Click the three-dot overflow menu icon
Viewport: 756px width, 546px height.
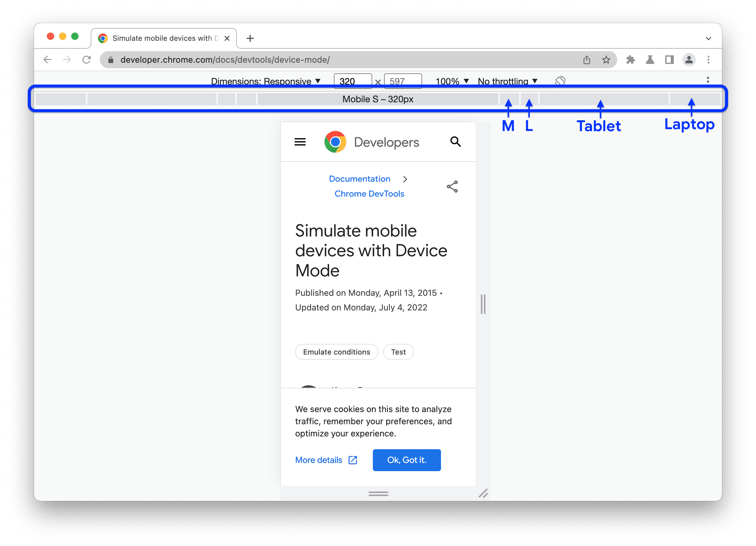[x=708, y=80]
